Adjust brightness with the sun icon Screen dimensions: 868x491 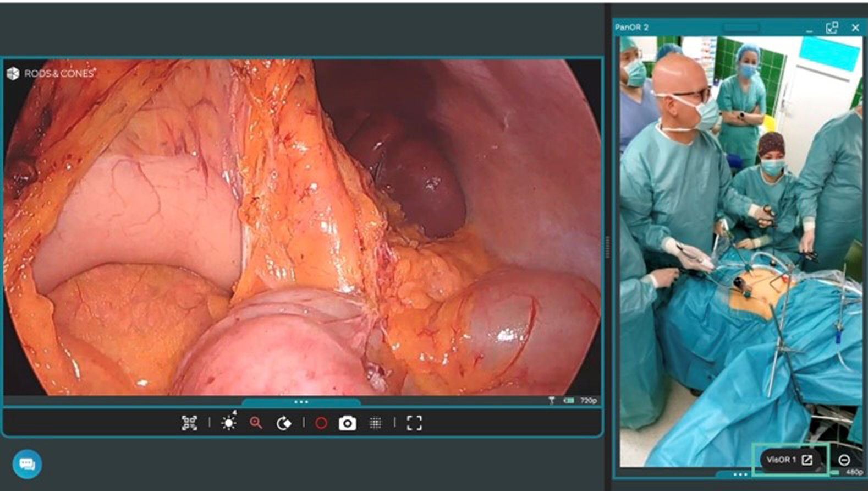pos(228,423)
